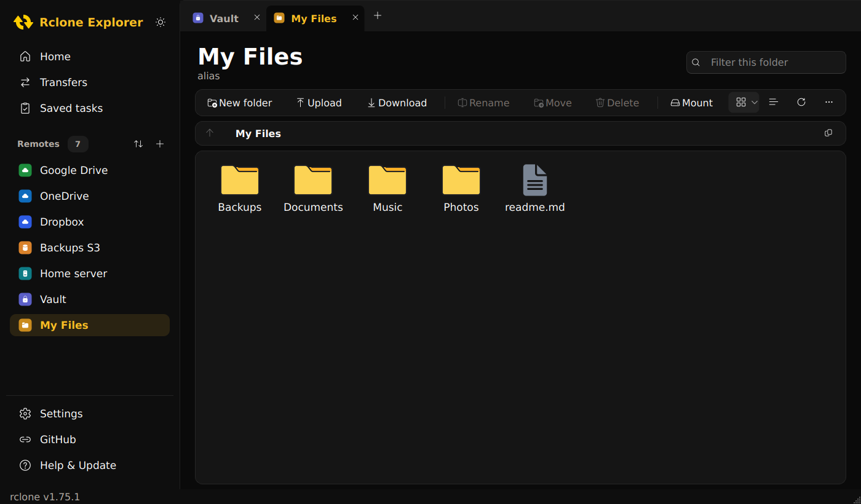Open the Home page
Image resolution: width=861 pixels, height=504 pixels.
pos(90,57)
